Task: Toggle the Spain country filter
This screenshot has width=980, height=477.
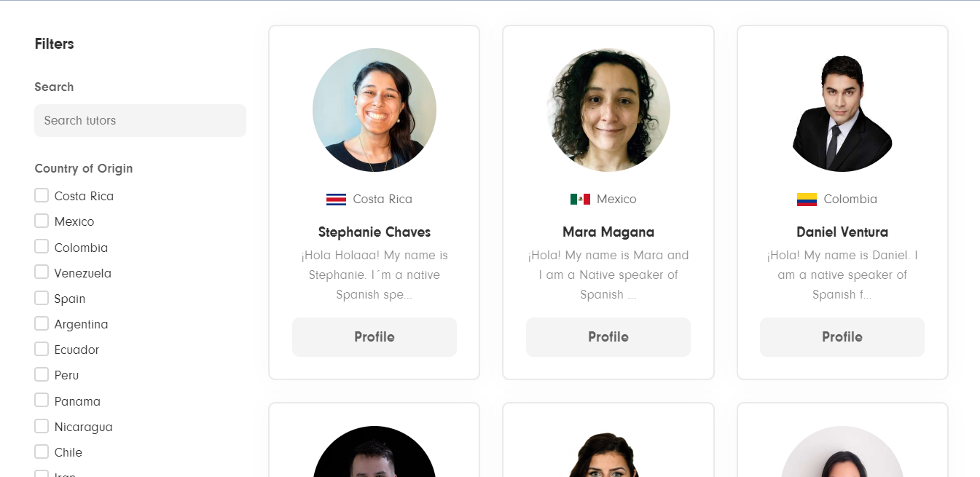Action: [42, 298]
